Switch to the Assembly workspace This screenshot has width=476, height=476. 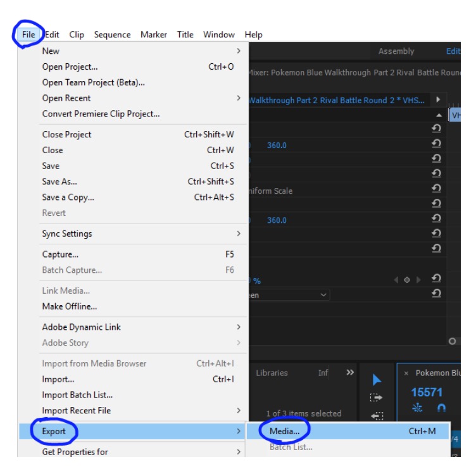point(396,51)
